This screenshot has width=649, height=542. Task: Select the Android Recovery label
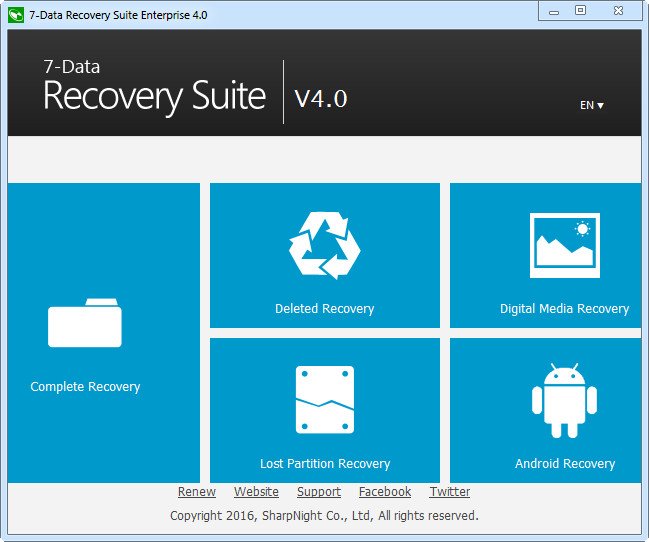[x=565, y=463]
